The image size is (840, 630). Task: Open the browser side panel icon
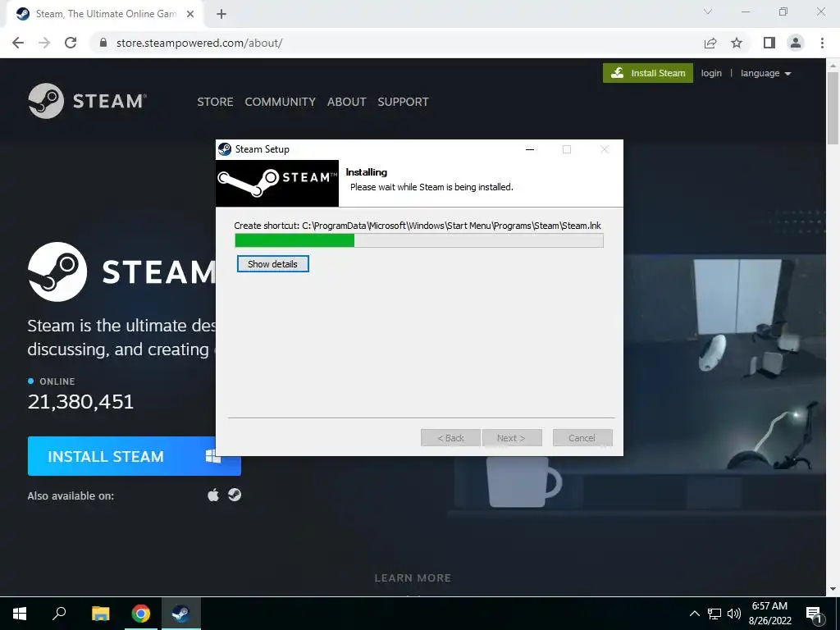pyautogui.click(x=769, y=43)
